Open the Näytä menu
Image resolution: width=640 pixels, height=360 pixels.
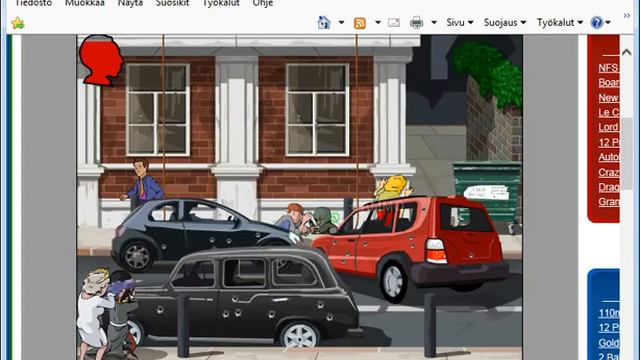[x=130, y=3]
